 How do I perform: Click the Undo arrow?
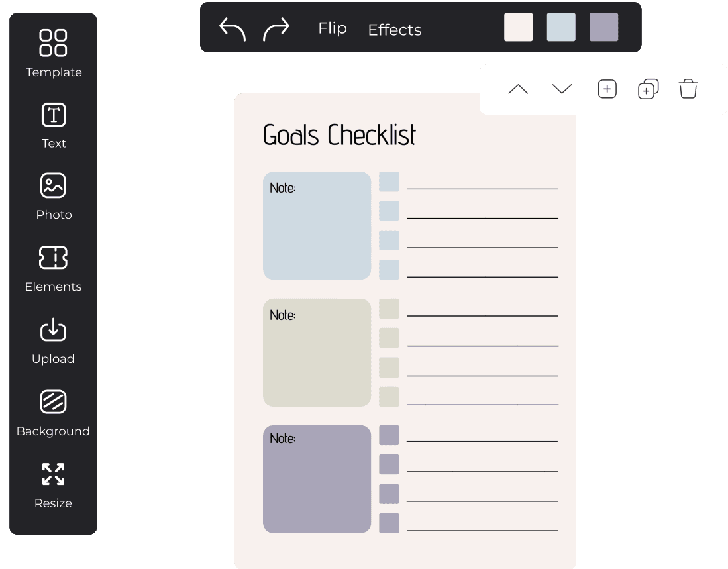click(232, 29)
